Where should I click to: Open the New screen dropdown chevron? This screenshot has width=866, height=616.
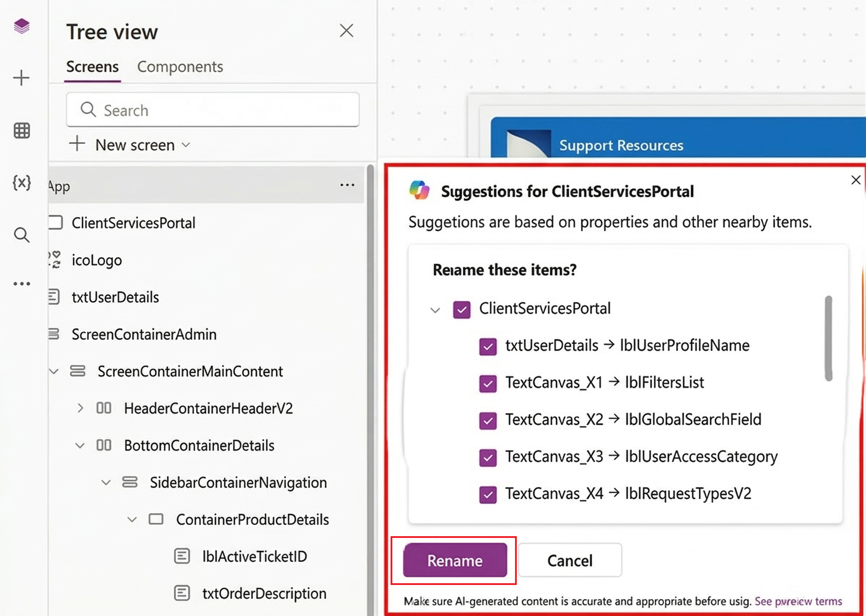click(185, 145)
